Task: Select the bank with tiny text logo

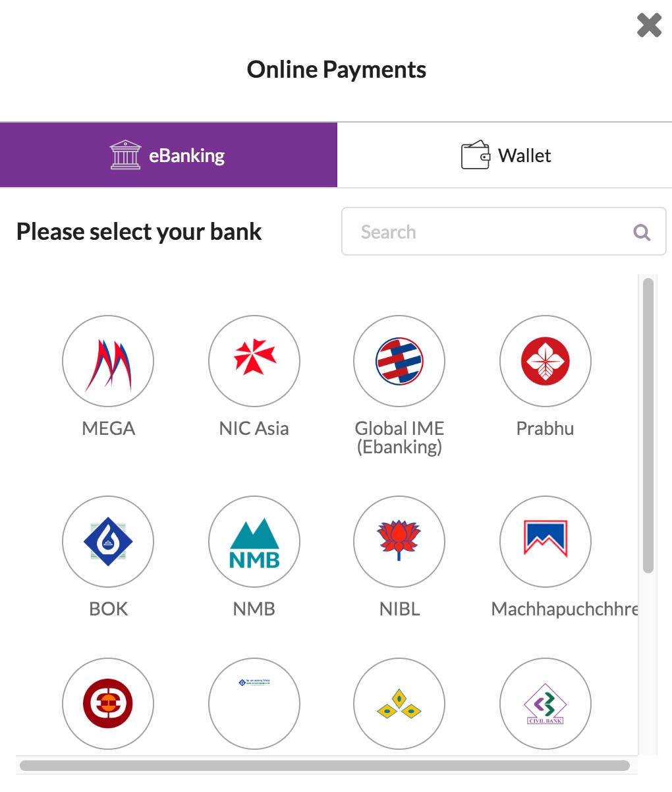Action: [x=254, y=704]
